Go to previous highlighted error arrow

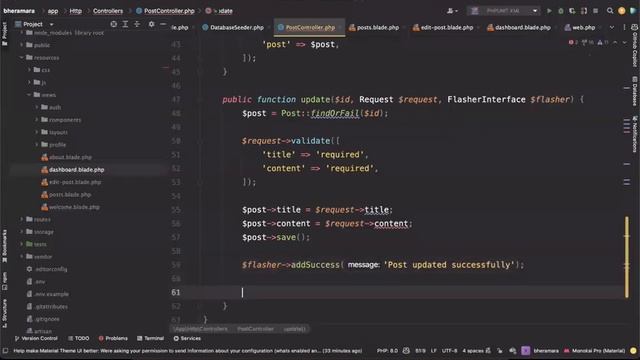tap(615, 42)
